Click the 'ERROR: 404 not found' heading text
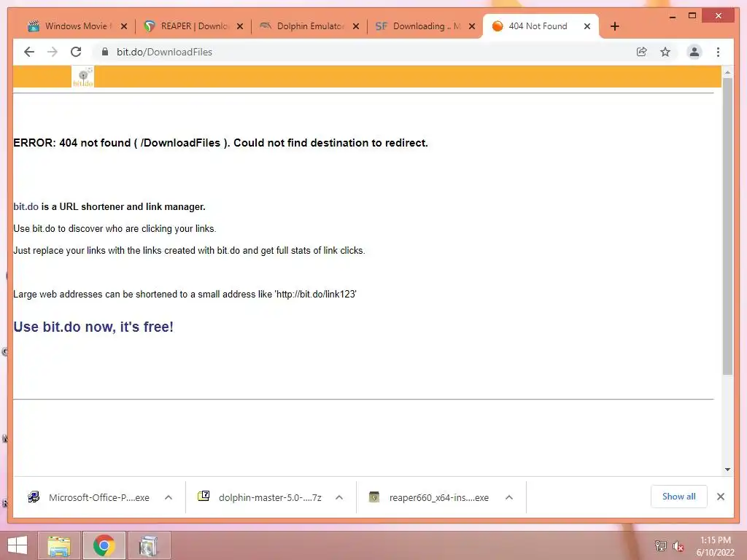This screenshot has height=560, width=747. click(220, 143)
